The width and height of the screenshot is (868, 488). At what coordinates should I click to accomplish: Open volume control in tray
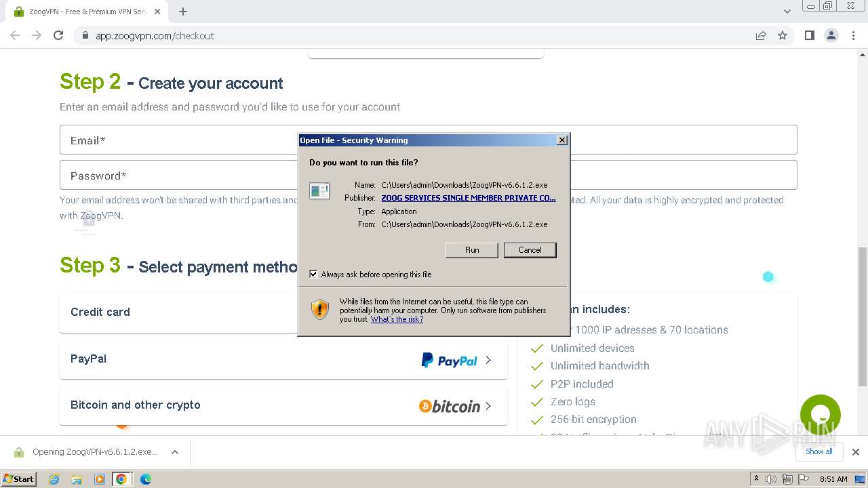(771, 479)
